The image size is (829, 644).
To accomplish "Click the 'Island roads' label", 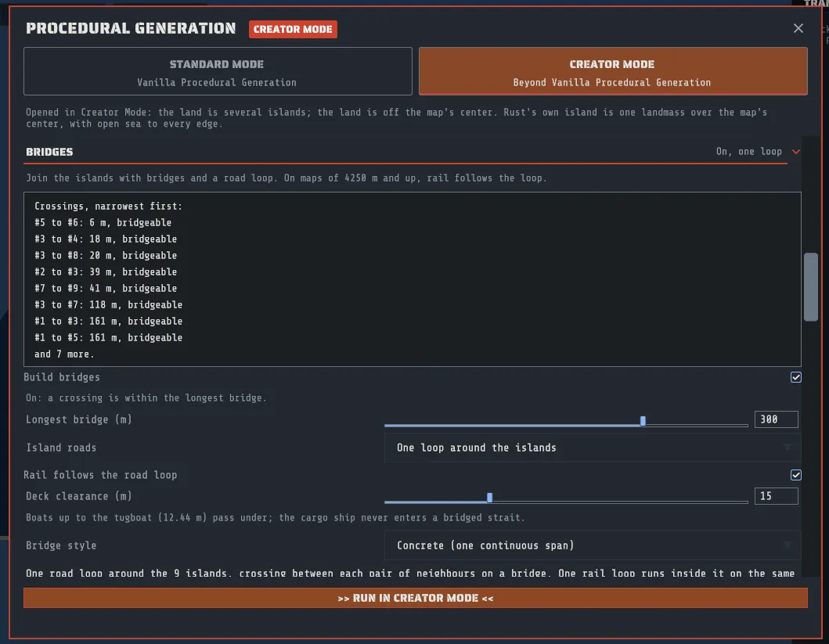I will click(x=61, y=448).
